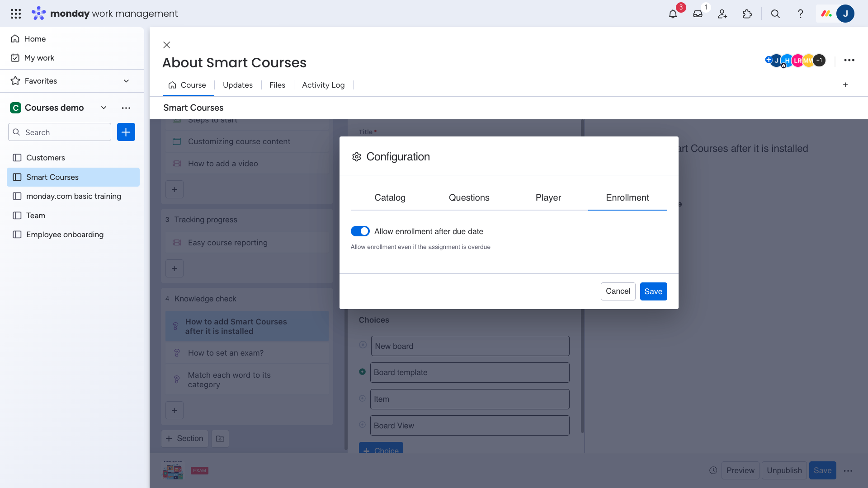Open the Smart Courses board
Viewport: 868px width, 488px height.
(73, 177)
